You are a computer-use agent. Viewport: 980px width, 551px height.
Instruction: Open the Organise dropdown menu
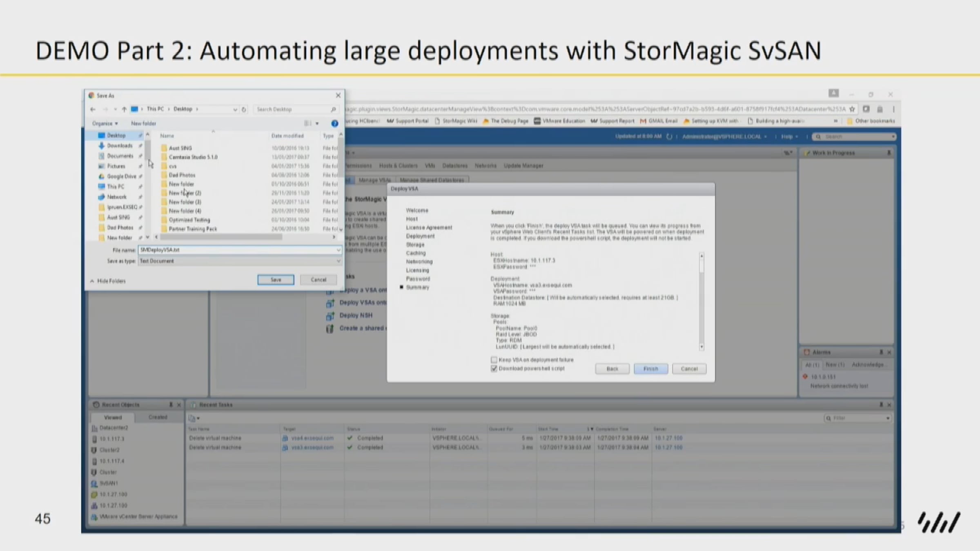point(105,123)
